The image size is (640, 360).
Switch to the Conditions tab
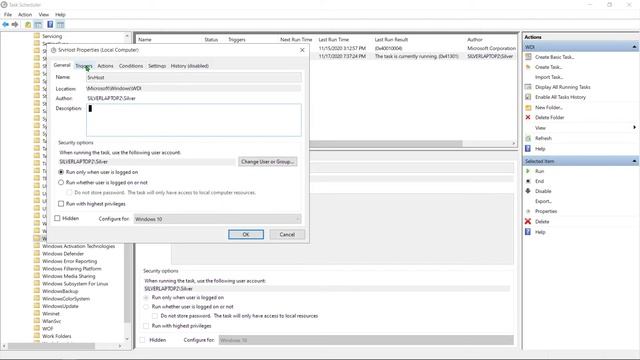click(131, 66)
